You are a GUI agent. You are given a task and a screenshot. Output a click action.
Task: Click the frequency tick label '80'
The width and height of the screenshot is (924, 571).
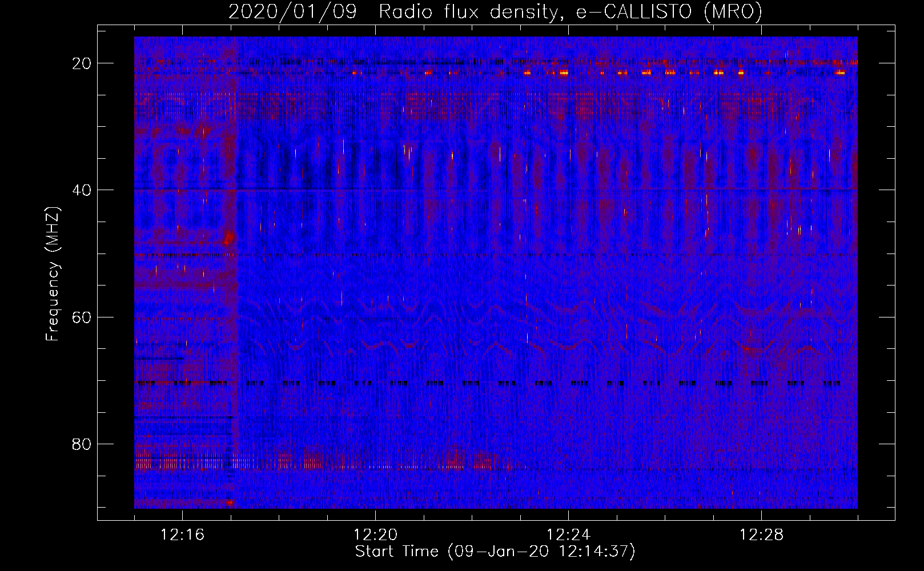(82, 444)
